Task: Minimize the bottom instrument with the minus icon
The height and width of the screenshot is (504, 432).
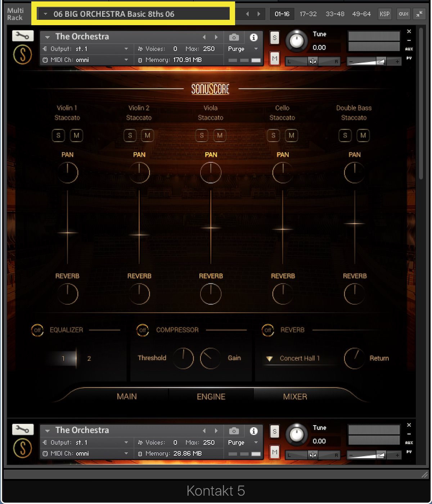Action: (409, 434)
